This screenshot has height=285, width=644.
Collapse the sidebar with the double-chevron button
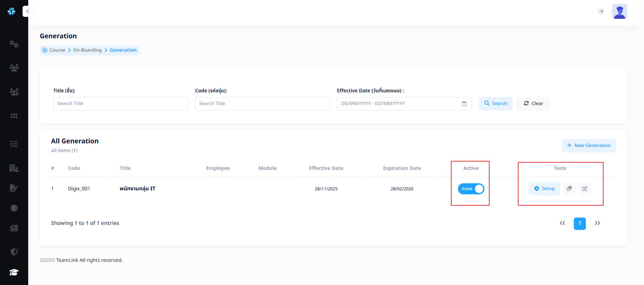(x=28, y=11)
